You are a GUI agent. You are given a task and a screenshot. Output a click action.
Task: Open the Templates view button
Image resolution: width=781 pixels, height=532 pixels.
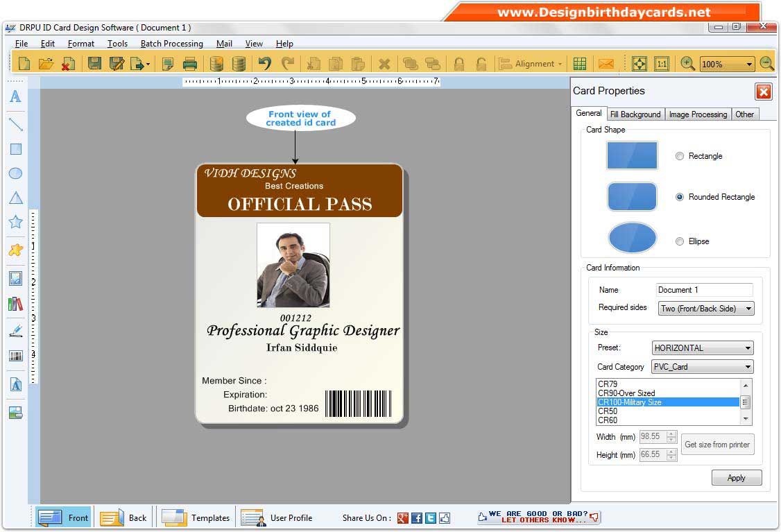coord(196,517)
